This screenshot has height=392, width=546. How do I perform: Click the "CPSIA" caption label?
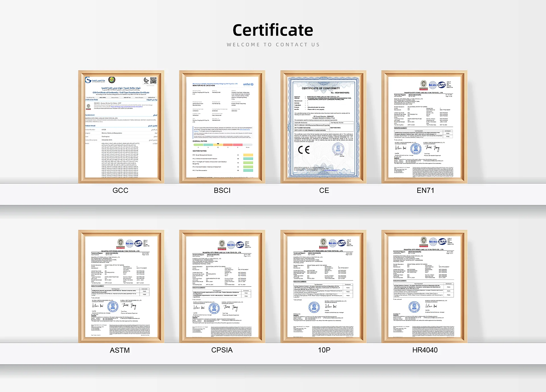[x=222, y=350]
